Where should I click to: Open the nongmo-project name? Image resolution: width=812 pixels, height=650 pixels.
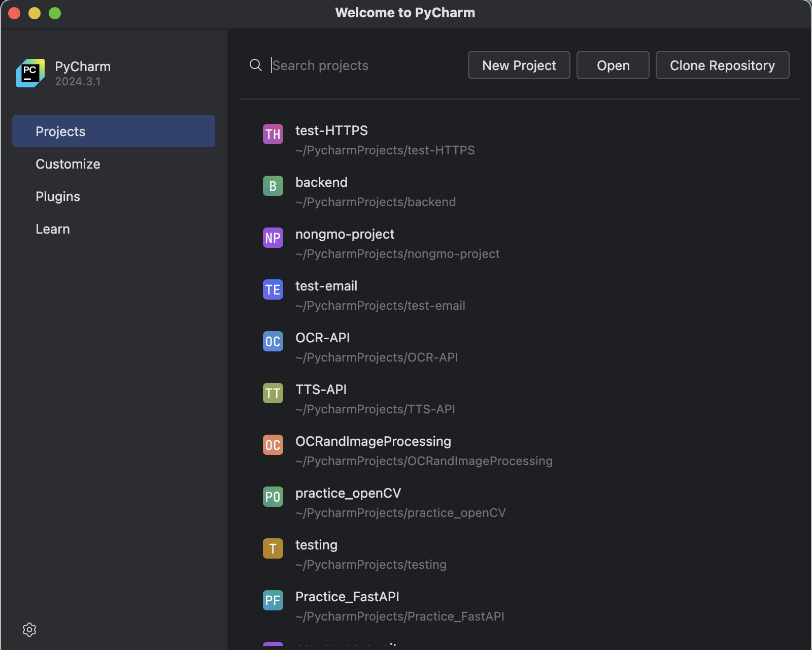pos(345,234)
